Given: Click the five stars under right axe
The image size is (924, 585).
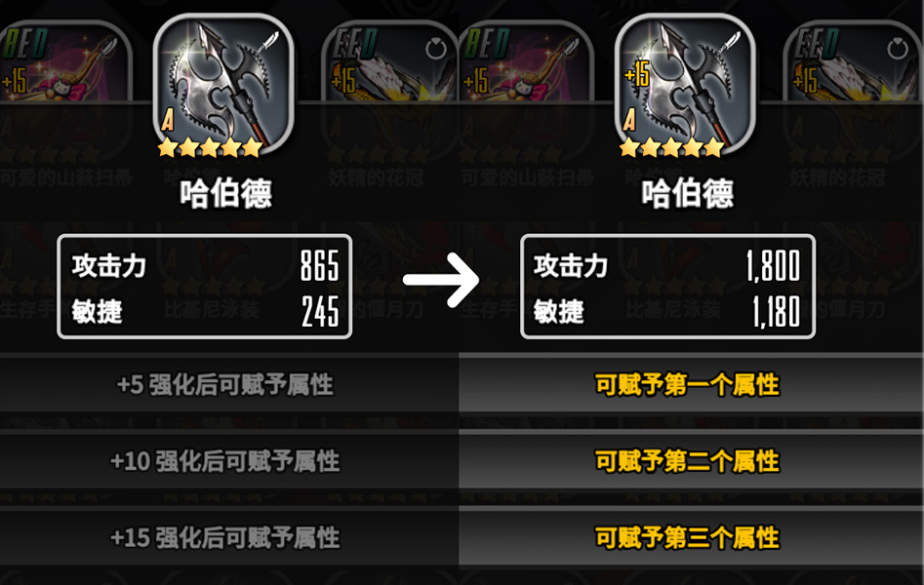Looking at the screenshot, I should coord(672,147).
